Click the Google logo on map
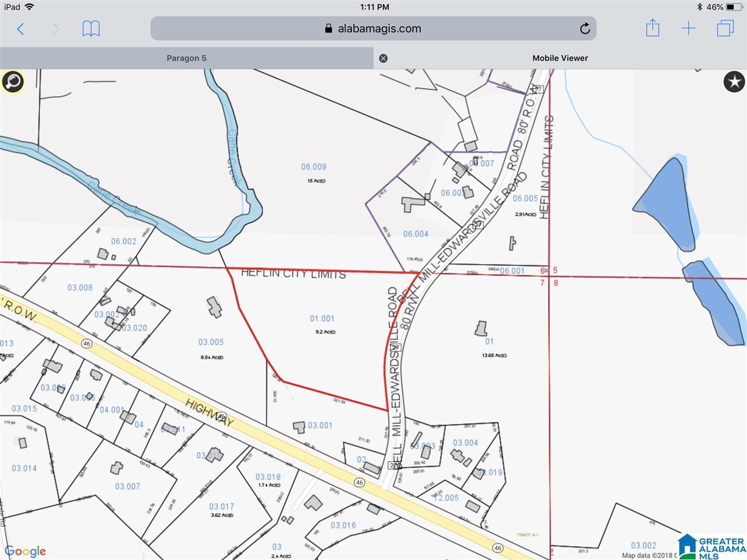The image size is (747, 560). point(25,551)
